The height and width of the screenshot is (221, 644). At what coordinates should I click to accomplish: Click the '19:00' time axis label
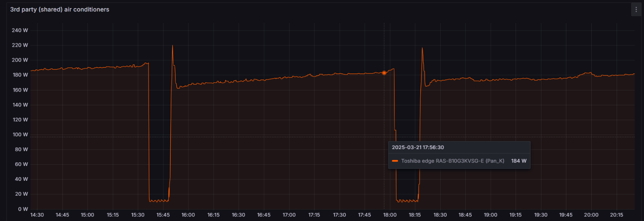tap(490, 215)
